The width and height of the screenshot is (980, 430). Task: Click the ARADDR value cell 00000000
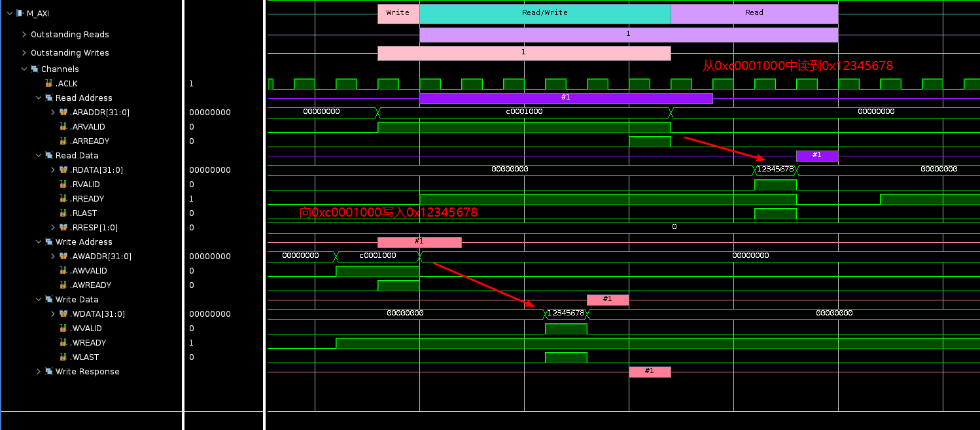[x=210, y=112]
